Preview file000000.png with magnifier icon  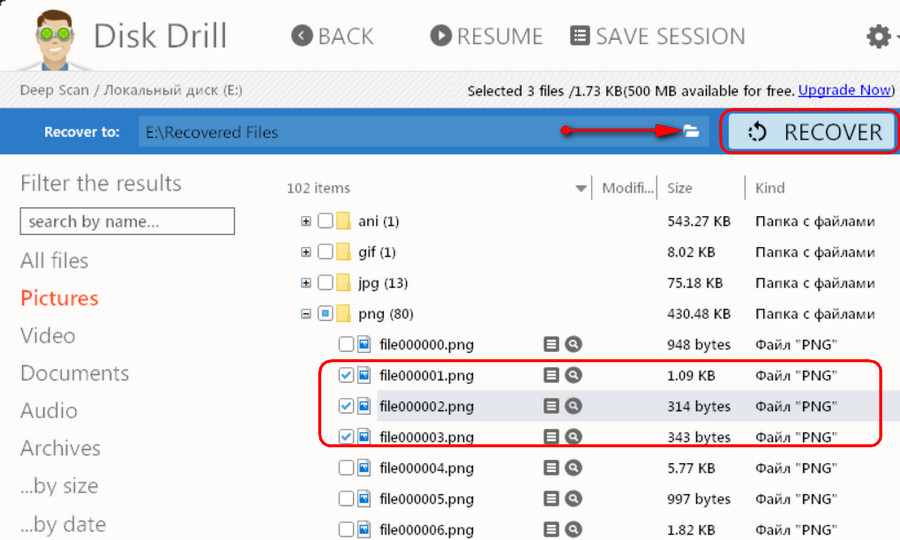[573, 344]
